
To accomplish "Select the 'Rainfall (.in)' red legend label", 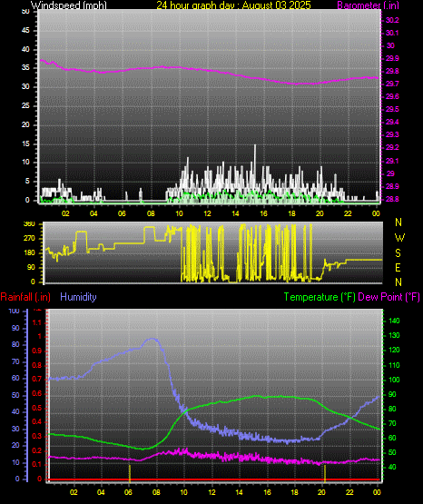I will (x=25, y=297).
